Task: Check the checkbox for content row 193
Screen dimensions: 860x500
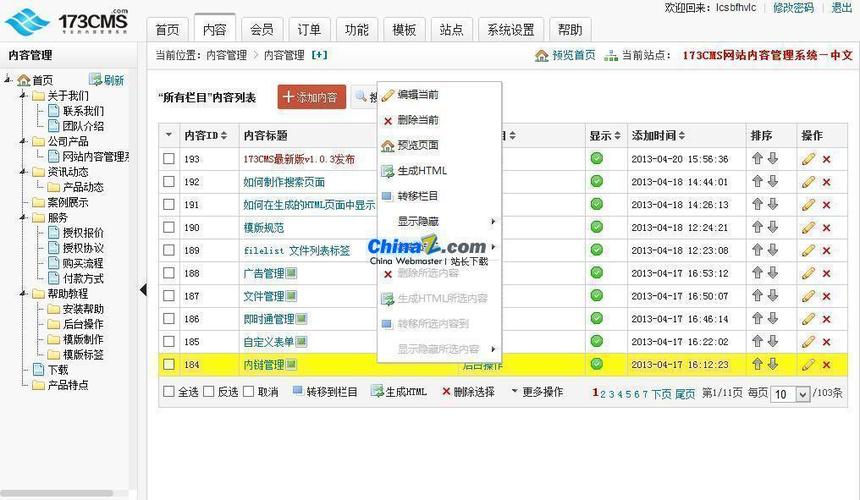Action: (x=169, y=159)
